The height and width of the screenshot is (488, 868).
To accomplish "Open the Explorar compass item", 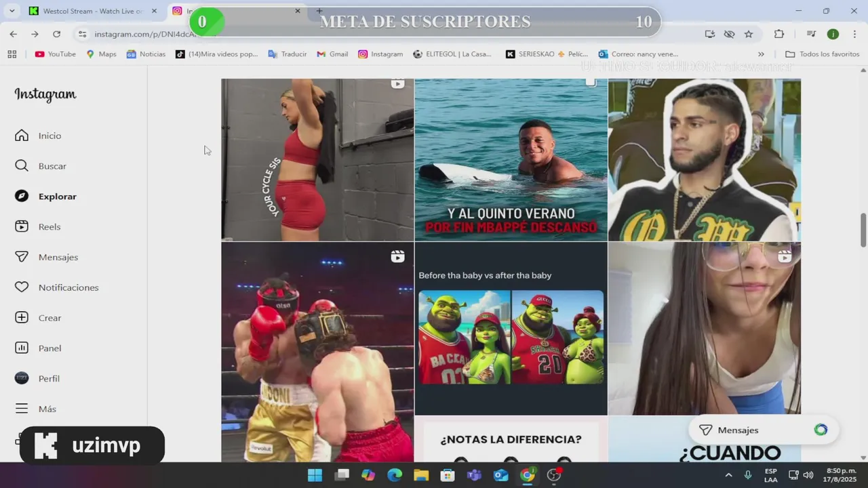I will (x=45, y=197).
